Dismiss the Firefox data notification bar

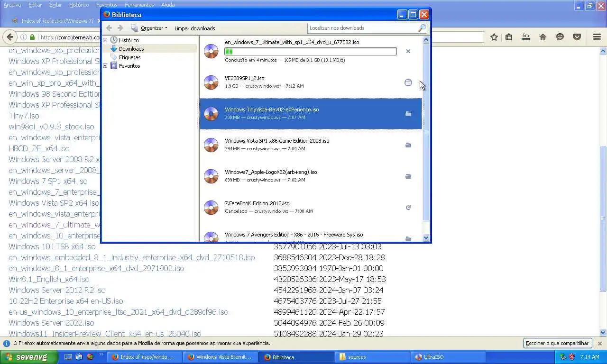pos(599,343)
